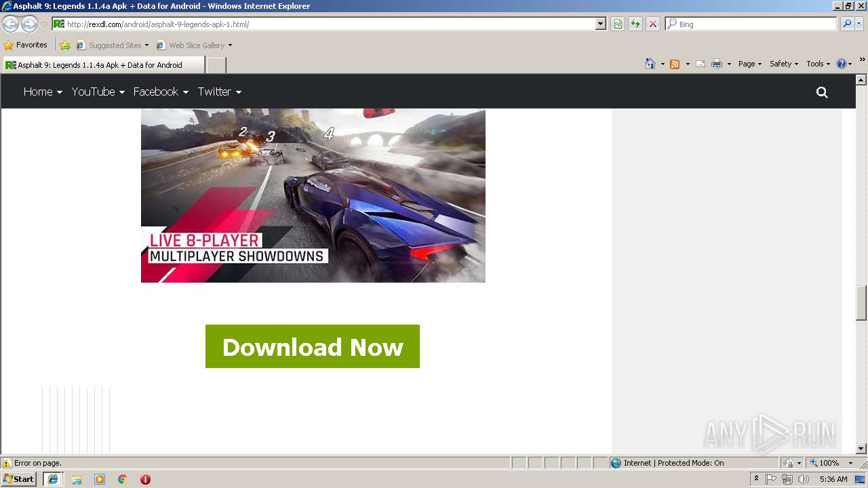The height and width of the screenshot is (488, 868).
Task: Open the Windows Start menu
Action: click(19, 479)
